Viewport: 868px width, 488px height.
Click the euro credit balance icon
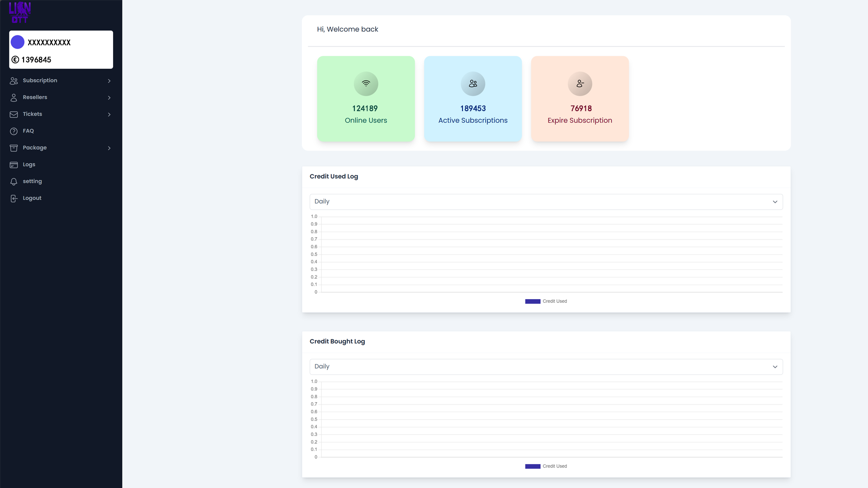[x=15, y=60]
